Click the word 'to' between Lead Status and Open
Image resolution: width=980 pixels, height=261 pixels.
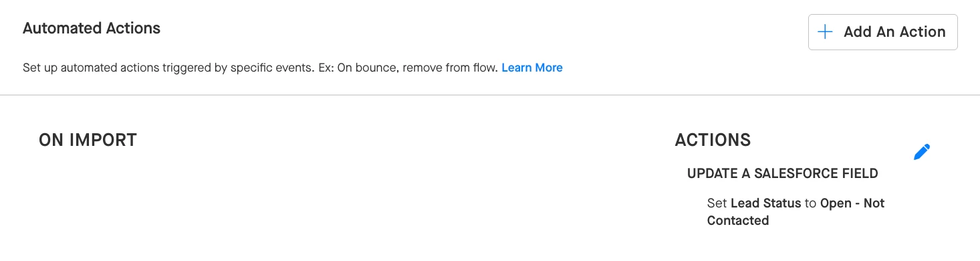pos(811,203)
